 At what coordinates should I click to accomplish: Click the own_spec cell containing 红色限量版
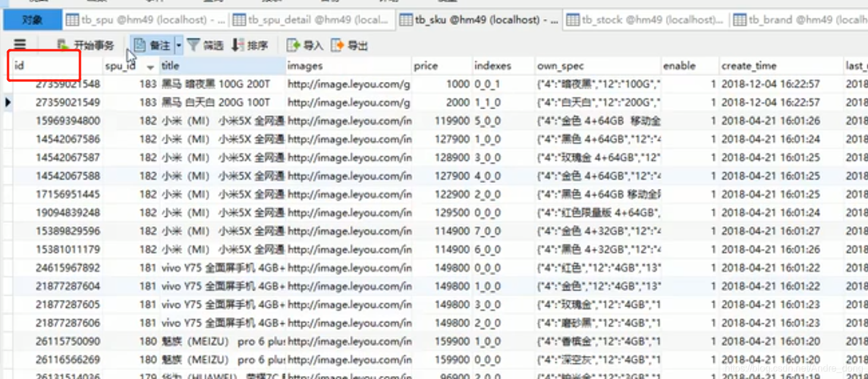(x=597, y=213)
